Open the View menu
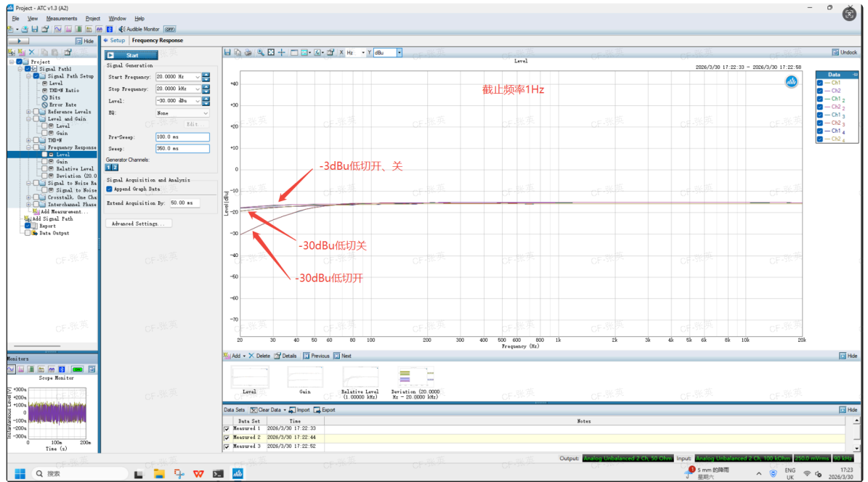Screen dimensions: 868x482 (33, 18)
